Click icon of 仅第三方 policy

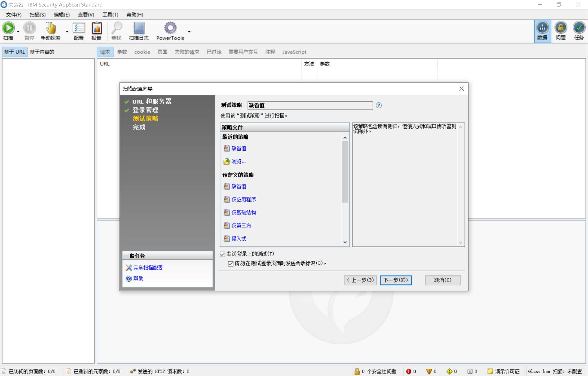[226, 226]
